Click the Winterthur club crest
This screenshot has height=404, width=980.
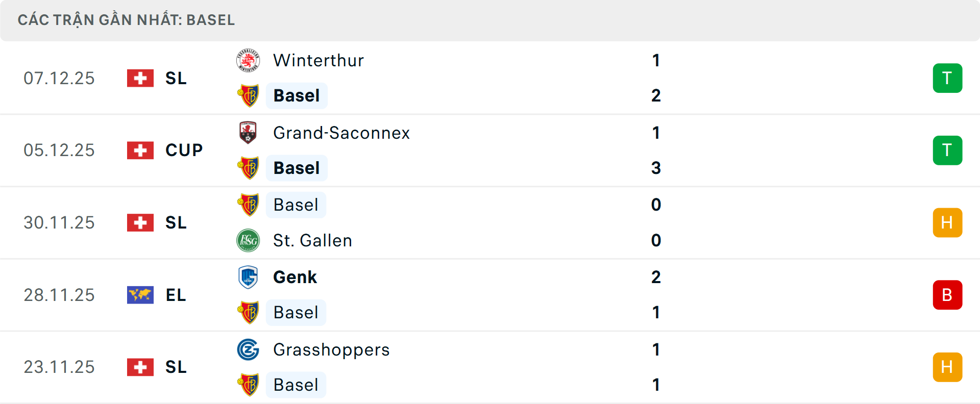(248, 60)
